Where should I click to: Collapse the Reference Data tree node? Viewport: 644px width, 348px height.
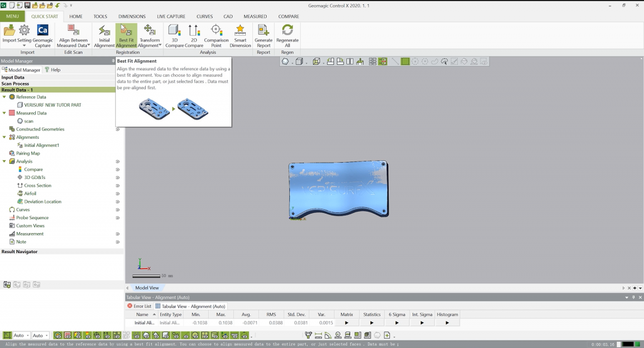point(4,97)
